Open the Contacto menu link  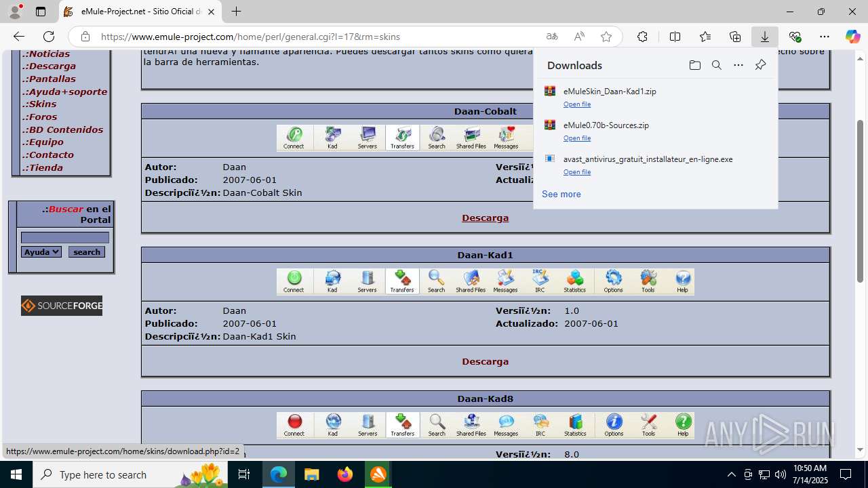48,155
